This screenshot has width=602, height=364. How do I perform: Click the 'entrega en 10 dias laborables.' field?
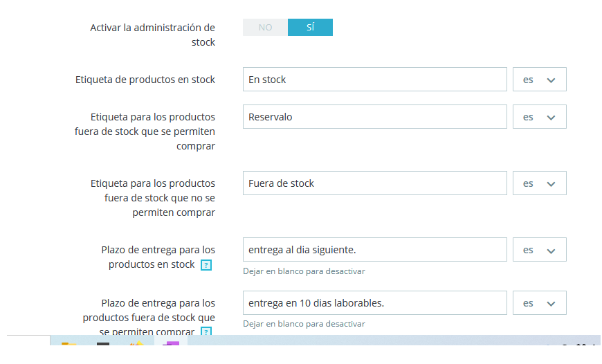[374, 303]
